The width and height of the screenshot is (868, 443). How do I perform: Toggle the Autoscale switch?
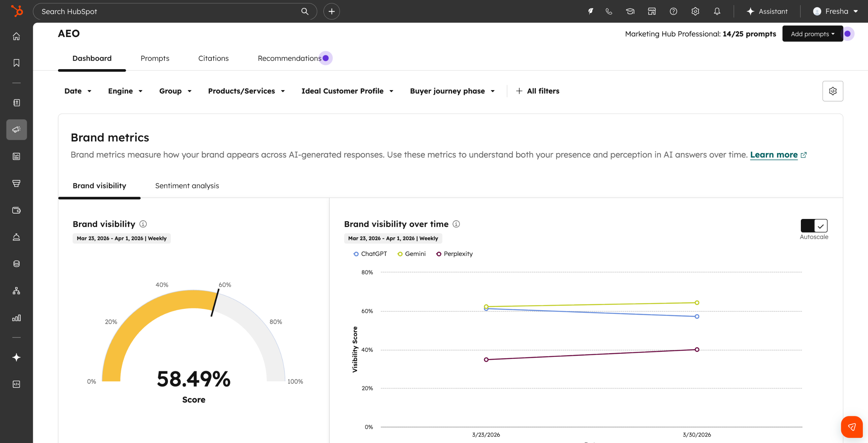[814, 226]
